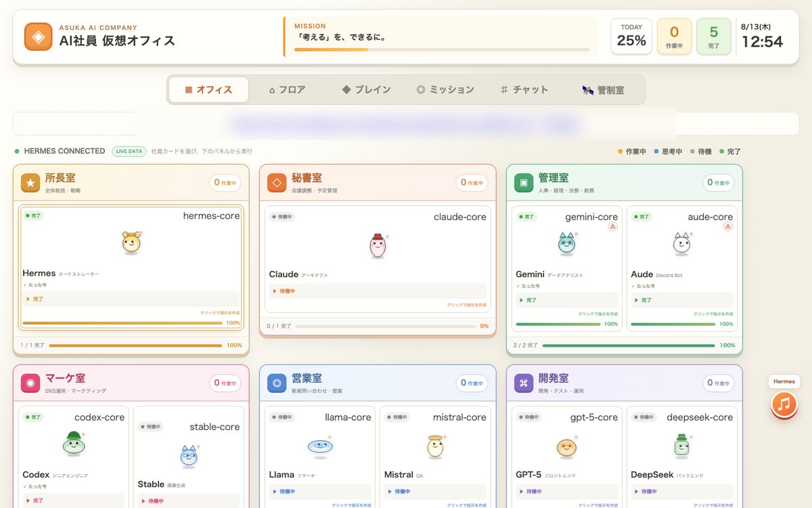The height and width of the screenshot is (508, 812).
Task: Click the purple command icon of 開発室
Action: click(x=524, y=383)
